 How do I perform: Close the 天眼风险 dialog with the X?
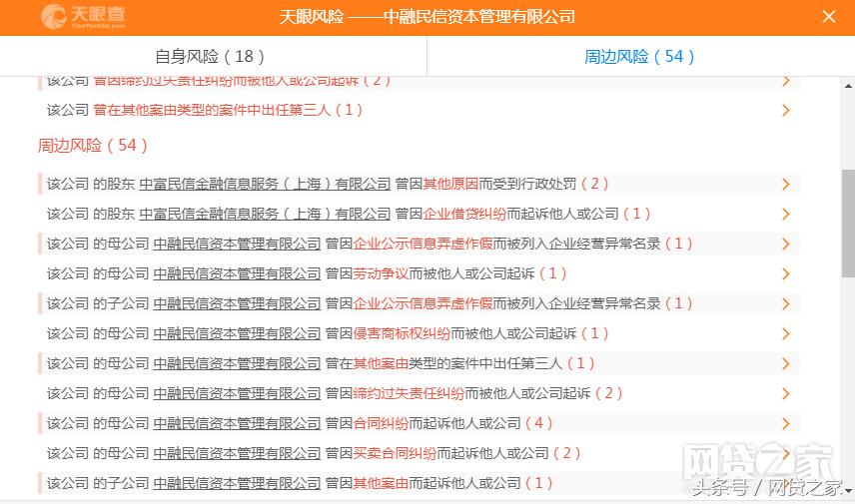[829, 17]
